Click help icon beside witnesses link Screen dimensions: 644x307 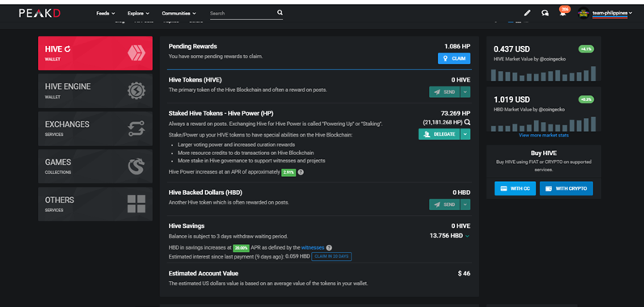click(x=329, y=247)
